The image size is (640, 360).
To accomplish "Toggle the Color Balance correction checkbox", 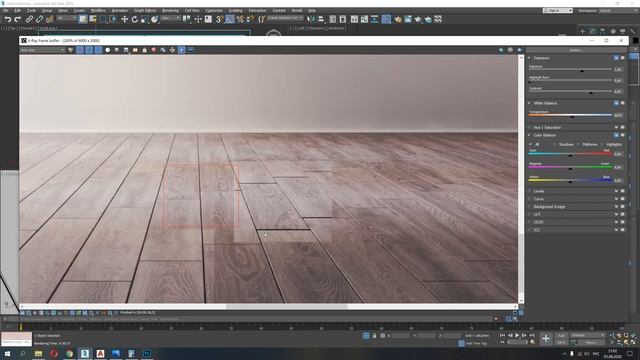I will coord(616,135).
